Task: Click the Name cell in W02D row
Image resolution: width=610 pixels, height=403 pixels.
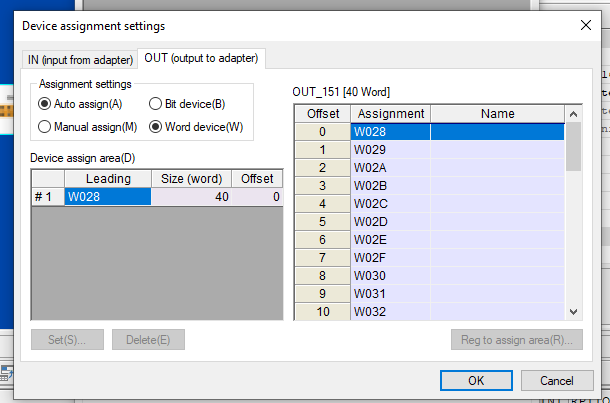Action: pyautogui.click(x=498, y=222)
